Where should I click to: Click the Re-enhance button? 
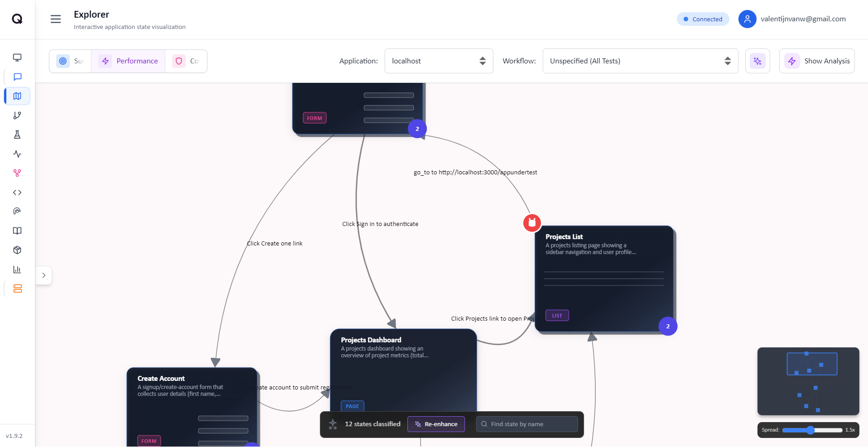tap(435, 424)
